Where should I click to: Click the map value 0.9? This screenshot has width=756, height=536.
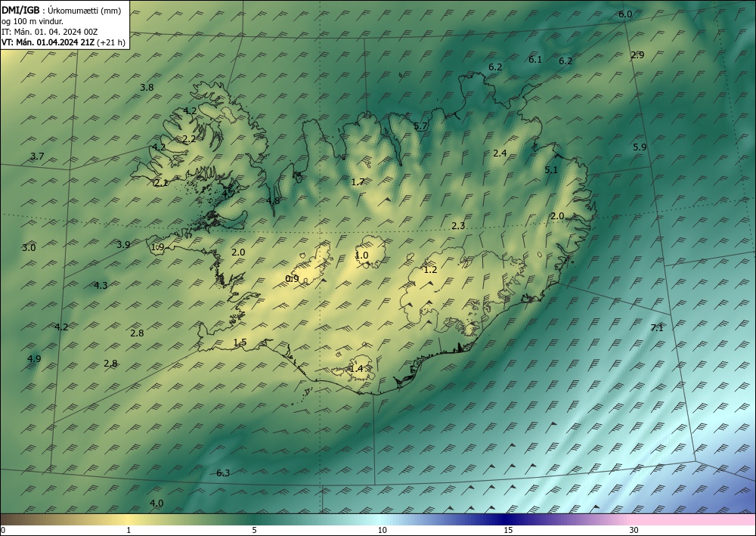click(292, 279)
